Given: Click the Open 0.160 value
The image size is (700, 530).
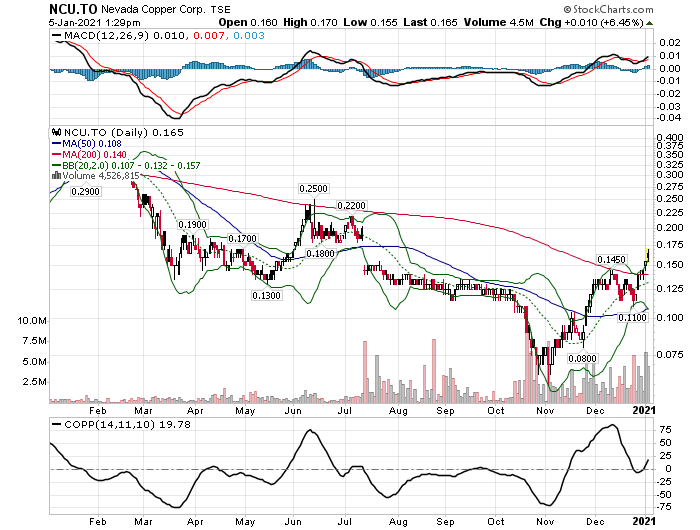Looking at the screenshot, I should pyautogui.click(x=248, y=22).
